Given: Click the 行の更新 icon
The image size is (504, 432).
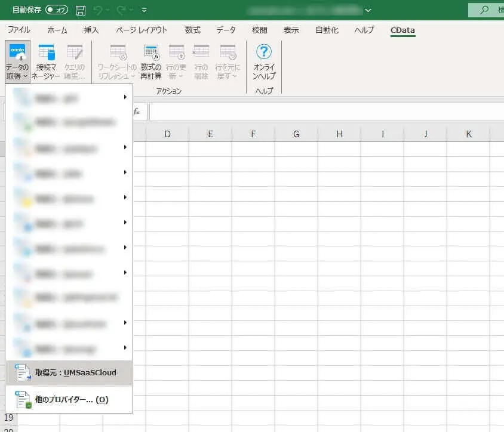Looking at the screenshot, I should click(x=177, y=52).
